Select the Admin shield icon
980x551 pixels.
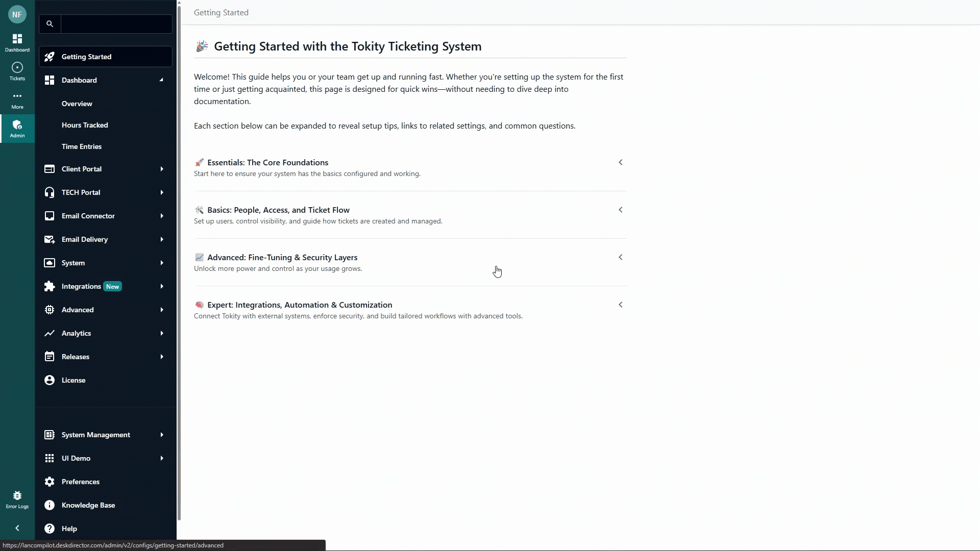point(17,128)
